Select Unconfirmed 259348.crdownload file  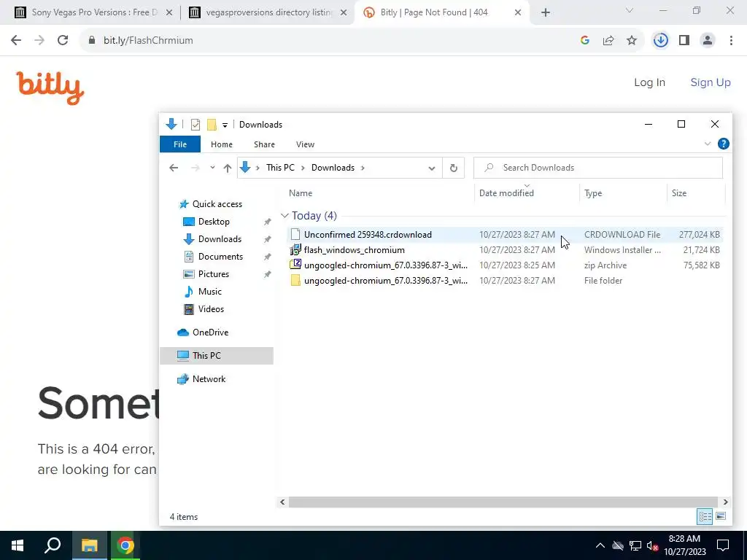(505, 234)
